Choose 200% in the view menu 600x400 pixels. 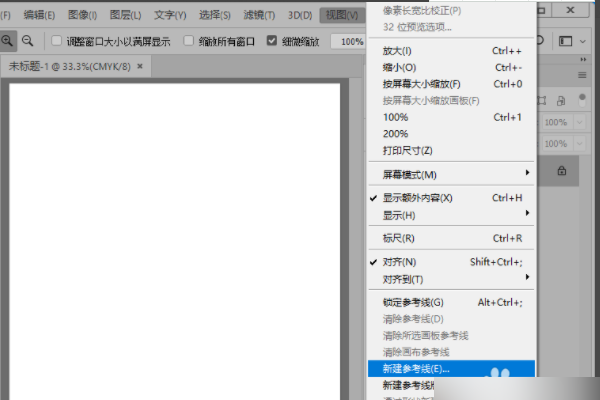(x=452, y=134)
